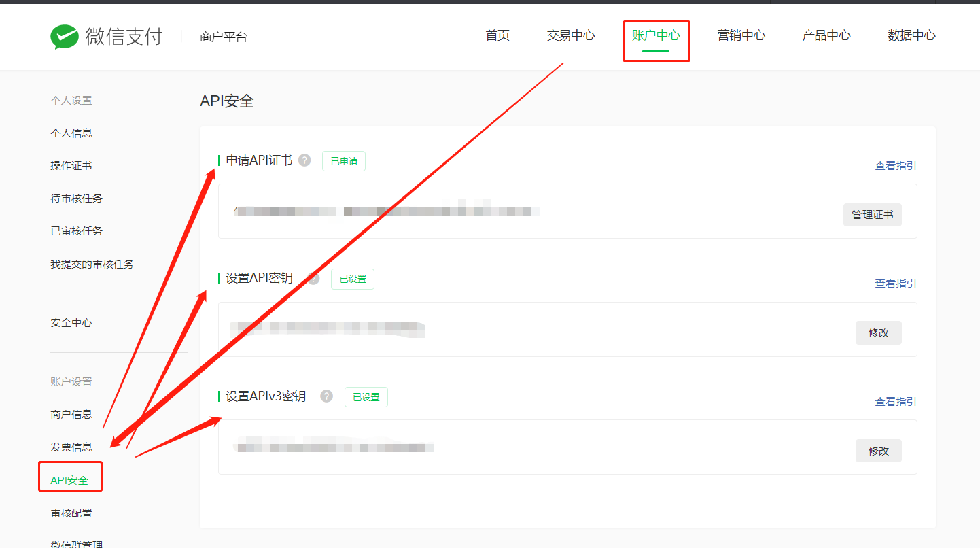The height and width of the screenshot is (548, 980).
Task: Click the 已申请 status badge
Action: 343,160
